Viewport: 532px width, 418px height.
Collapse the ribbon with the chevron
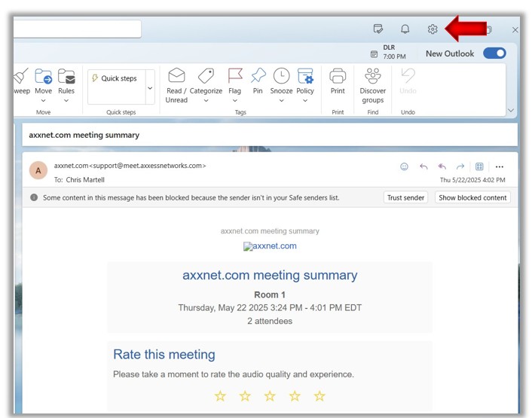click(x=511, y=110)
